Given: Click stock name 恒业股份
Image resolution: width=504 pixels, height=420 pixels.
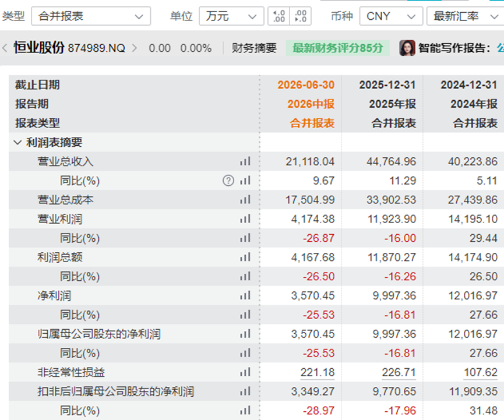Looking at the screenshot, I should tap(39, 48).
